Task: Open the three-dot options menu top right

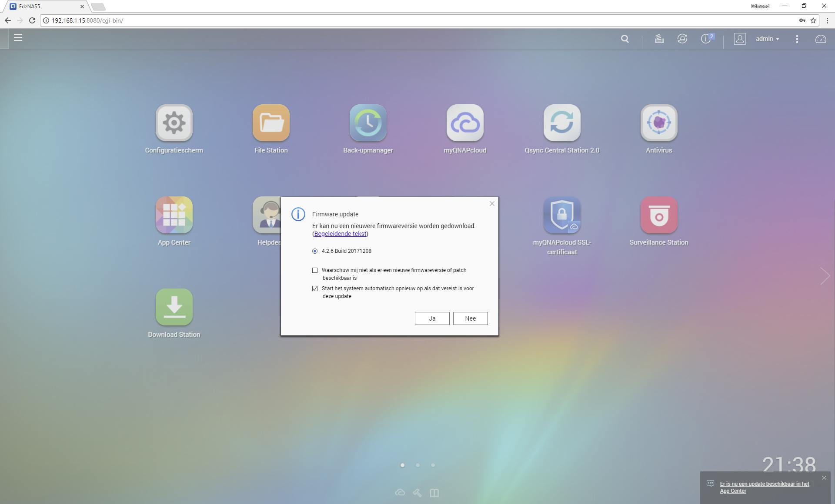Action: (797, 39)
